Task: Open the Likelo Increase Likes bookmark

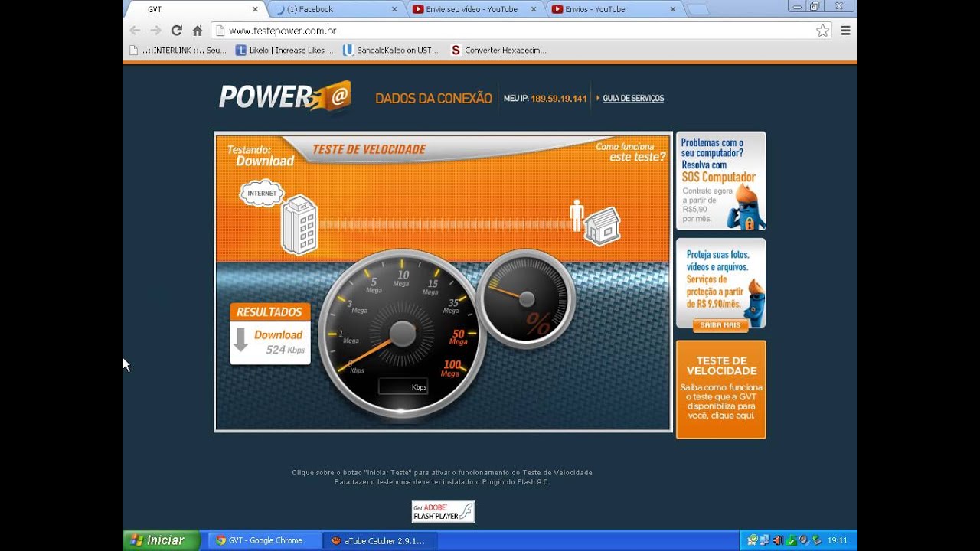Action: click(x=284, y=51)
